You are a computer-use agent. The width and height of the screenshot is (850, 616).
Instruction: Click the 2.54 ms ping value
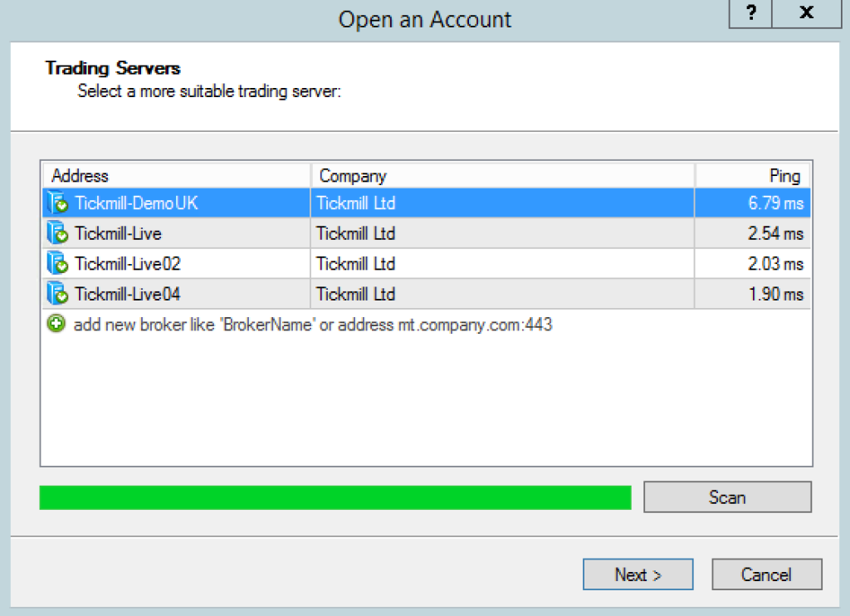coord(776,233)
